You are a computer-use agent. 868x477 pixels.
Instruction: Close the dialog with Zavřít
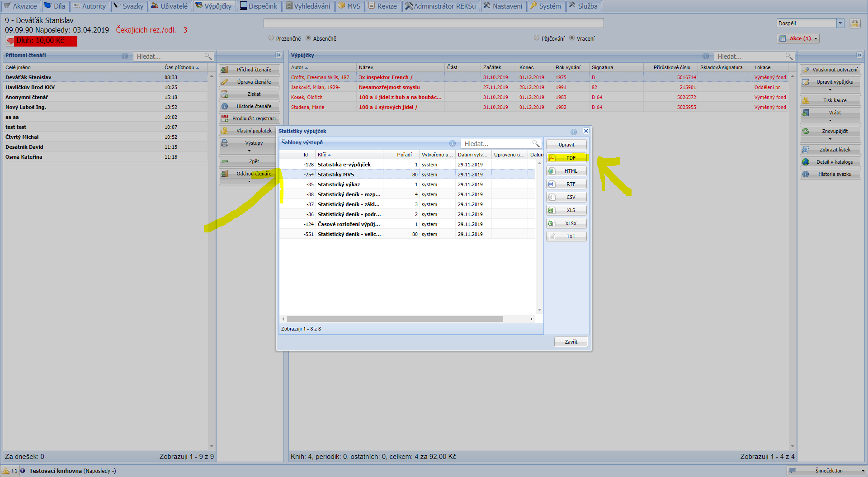click(x=571, y=342)
